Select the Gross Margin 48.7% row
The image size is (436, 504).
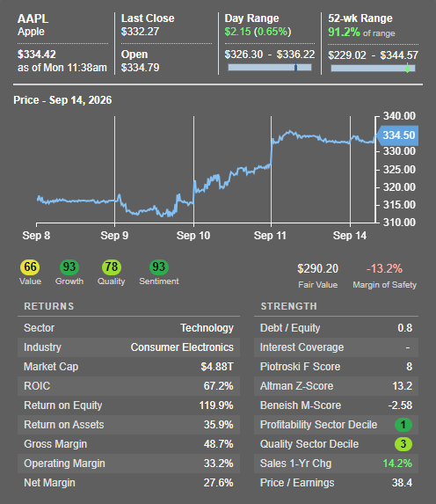pos(128,444)
